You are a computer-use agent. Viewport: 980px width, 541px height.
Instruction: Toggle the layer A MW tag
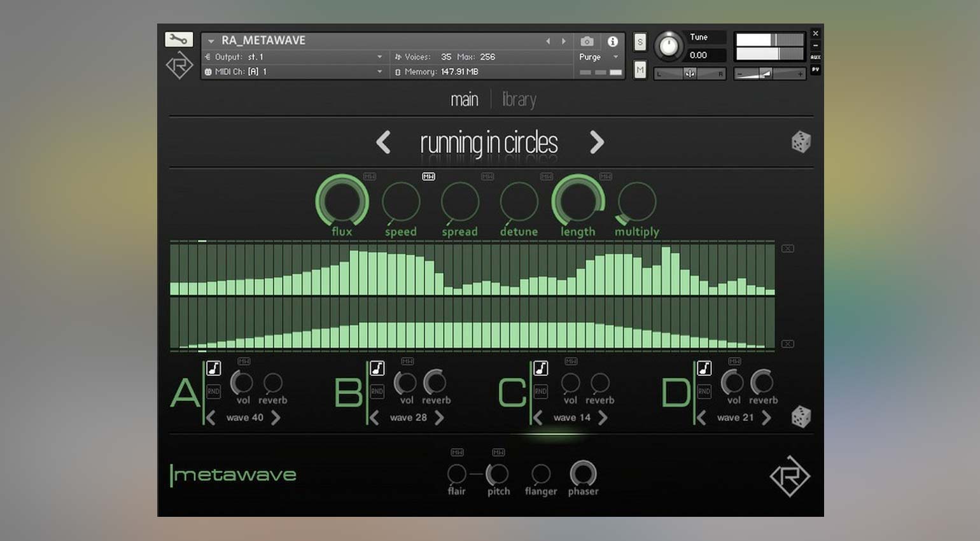coord(244,361)
